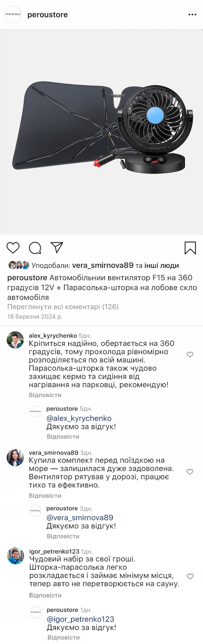The image size is (203, 644).
Task: Tap the comment speech bubble icon
Action: pos(35,248)
